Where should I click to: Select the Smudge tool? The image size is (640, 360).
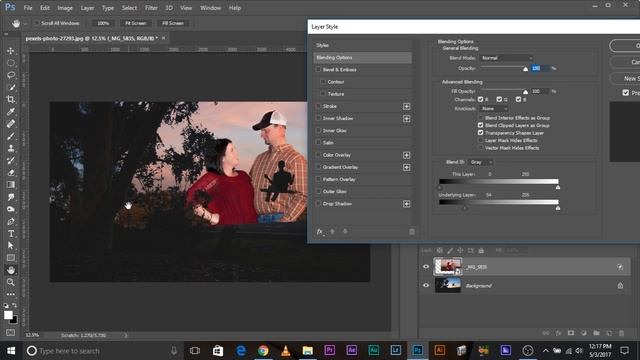click(11, 197)
